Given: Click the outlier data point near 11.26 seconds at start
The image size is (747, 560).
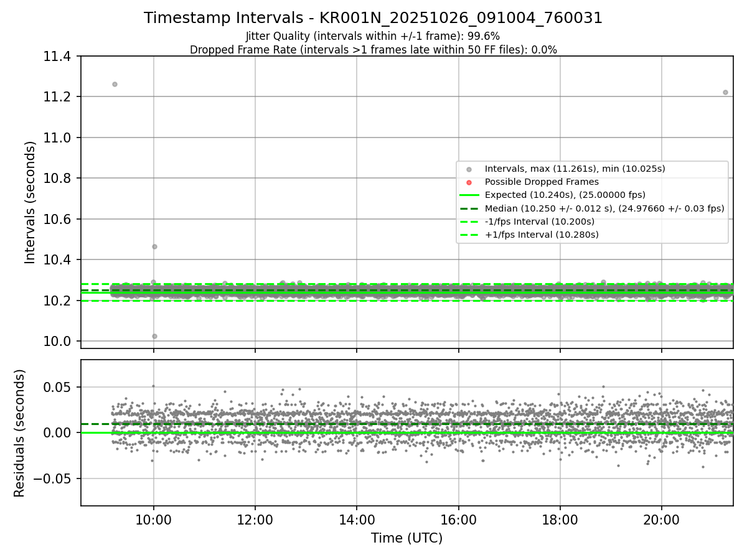Looking at the screenshot, I should pyautogui.click(x=115, y=84).
